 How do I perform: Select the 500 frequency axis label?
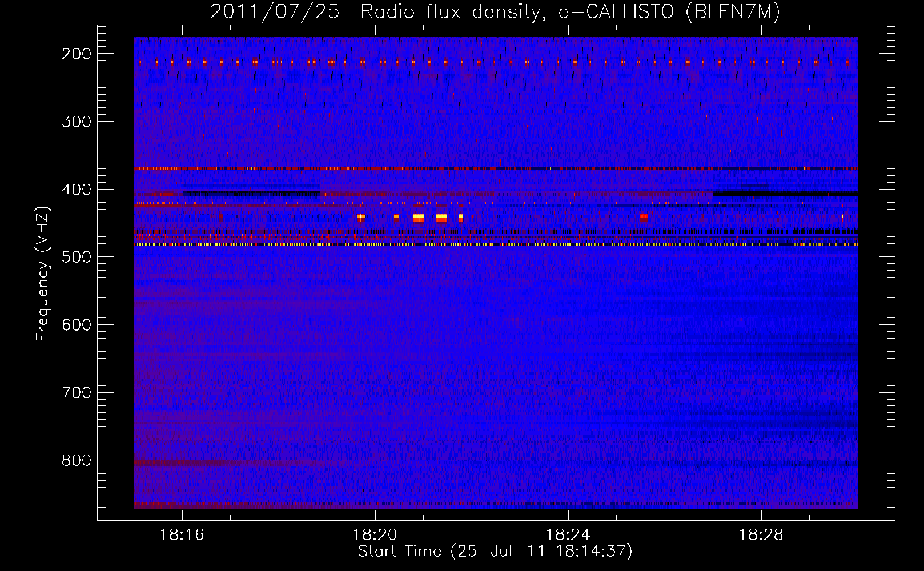click(x=76, y=257)
